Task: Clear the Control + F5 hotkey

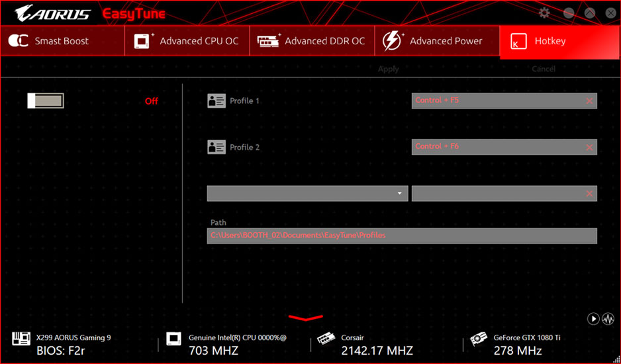Action: point(589,101)
